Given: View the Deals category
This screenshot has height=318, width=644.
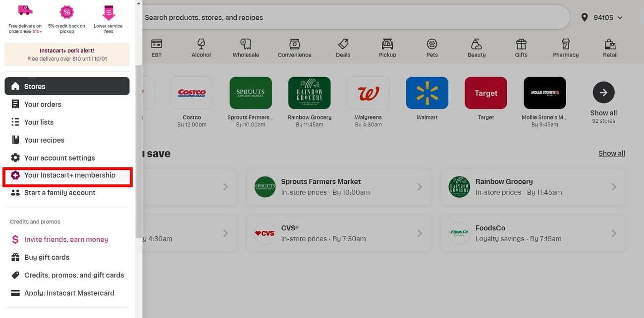Looking at the screenshot, I should tap(342, 47).
